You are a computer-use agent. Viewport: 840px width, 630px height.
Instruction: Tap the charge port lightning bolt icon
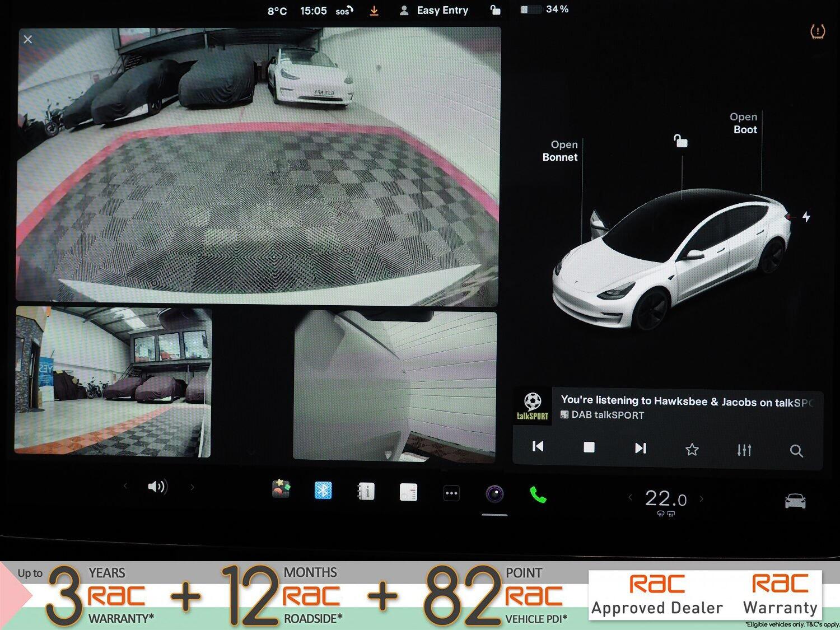pyautogui.click(x=806, y=217)
